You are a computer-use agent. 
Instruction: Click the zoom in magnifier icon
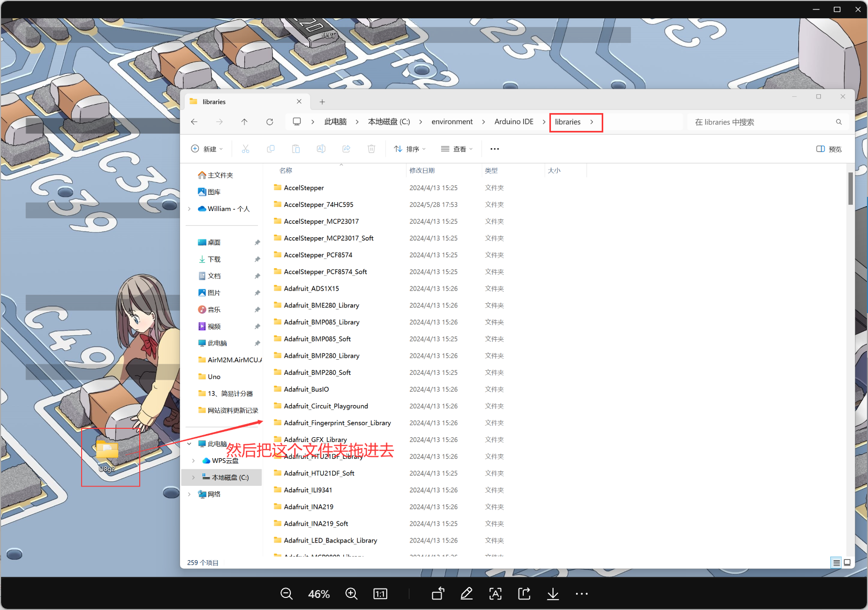351,594
